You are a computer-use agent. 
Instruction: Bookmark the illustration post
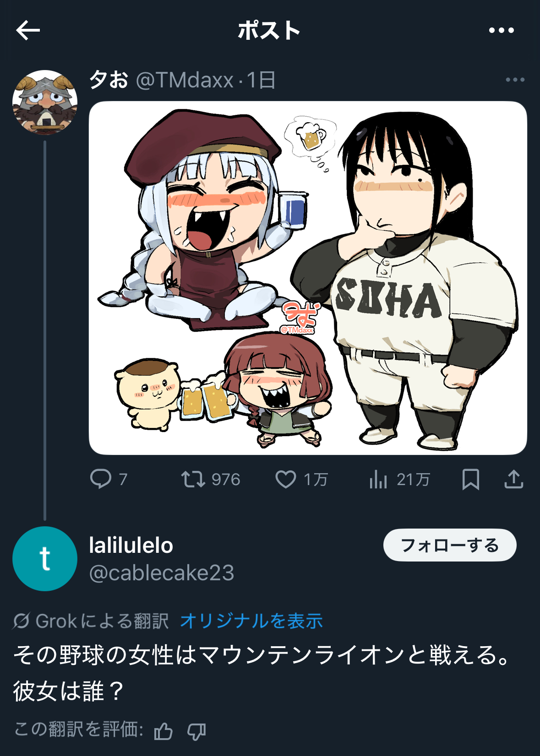[470, 479]
